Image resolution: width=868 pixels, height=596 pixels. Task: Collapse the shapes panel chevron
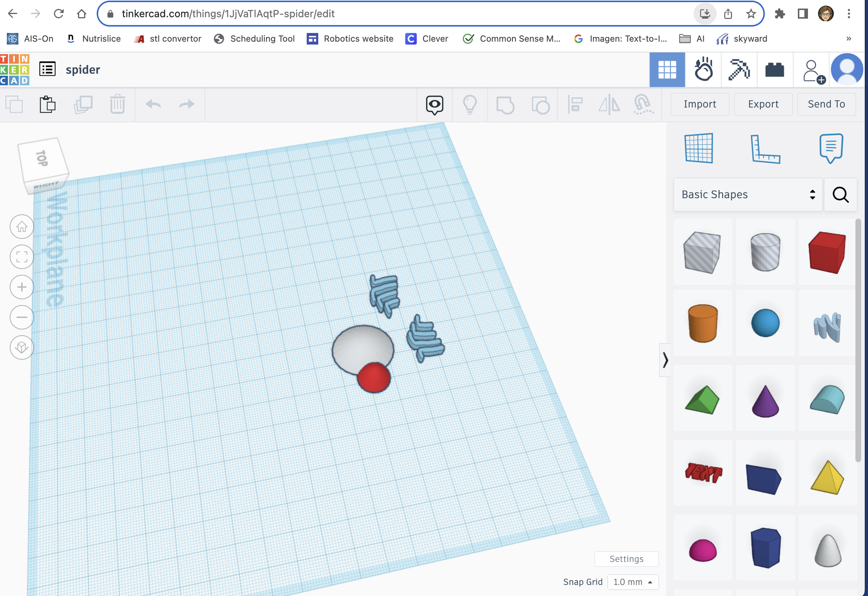(665, 360)
